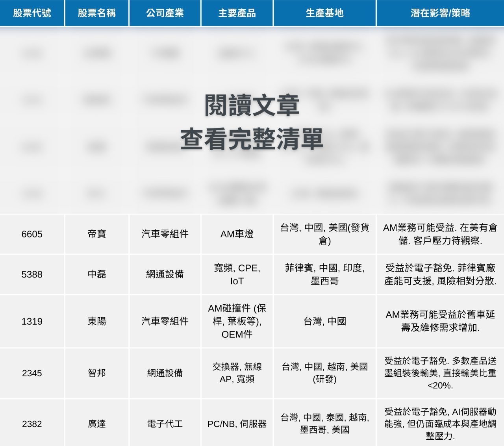Click the 台灣, 中國, 泰國, 越南 base cell
Screen dimensions: 504x446
325,424
